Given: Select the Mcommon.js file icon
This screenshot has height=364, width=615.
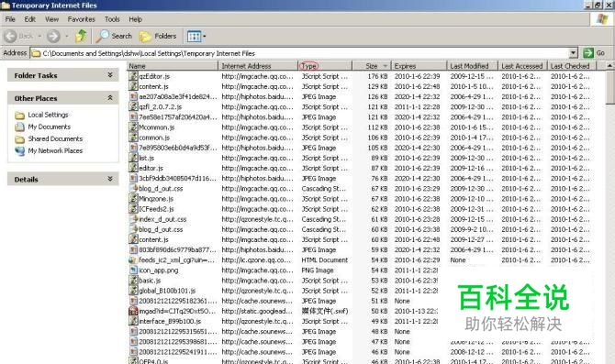Looking at the screenshot, I should tap(133, 127).
